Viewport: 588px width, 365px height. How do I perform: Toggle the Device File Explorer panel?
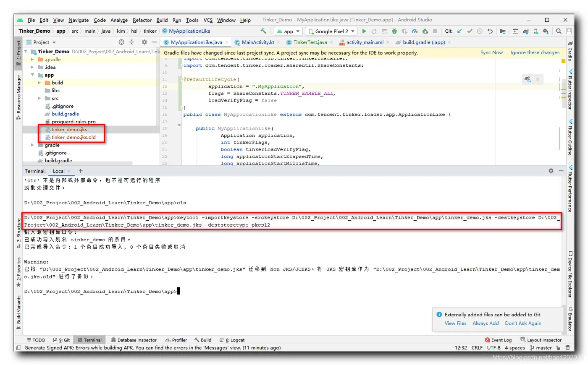coord(570,274)
